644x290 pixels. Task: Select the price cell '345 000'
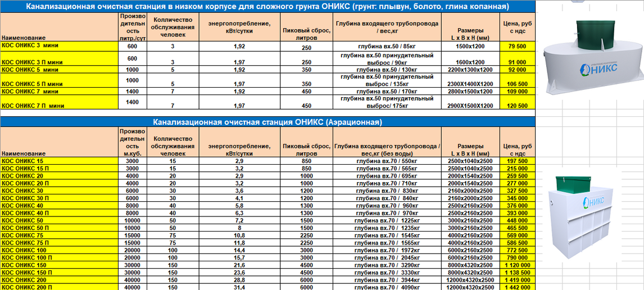pyautogui.click(x=518, y=198)
